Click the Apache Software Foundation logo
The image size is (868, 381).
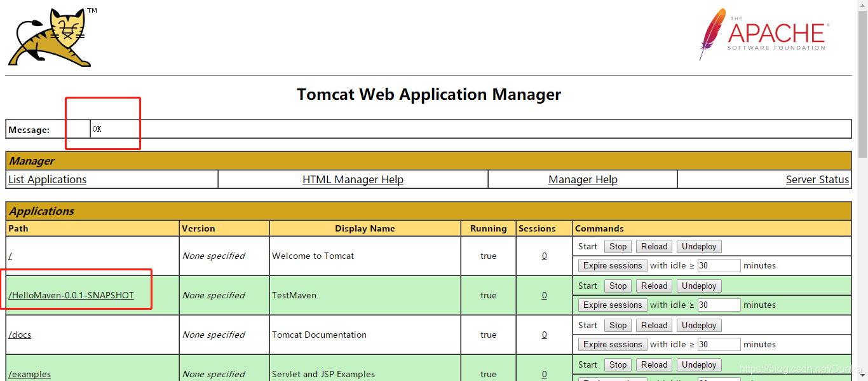[763, 34]
